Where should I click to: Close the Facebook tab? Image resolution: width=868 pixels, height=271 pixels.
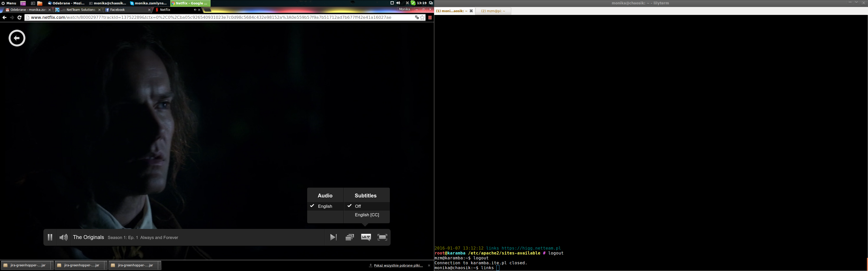point(149,10)
